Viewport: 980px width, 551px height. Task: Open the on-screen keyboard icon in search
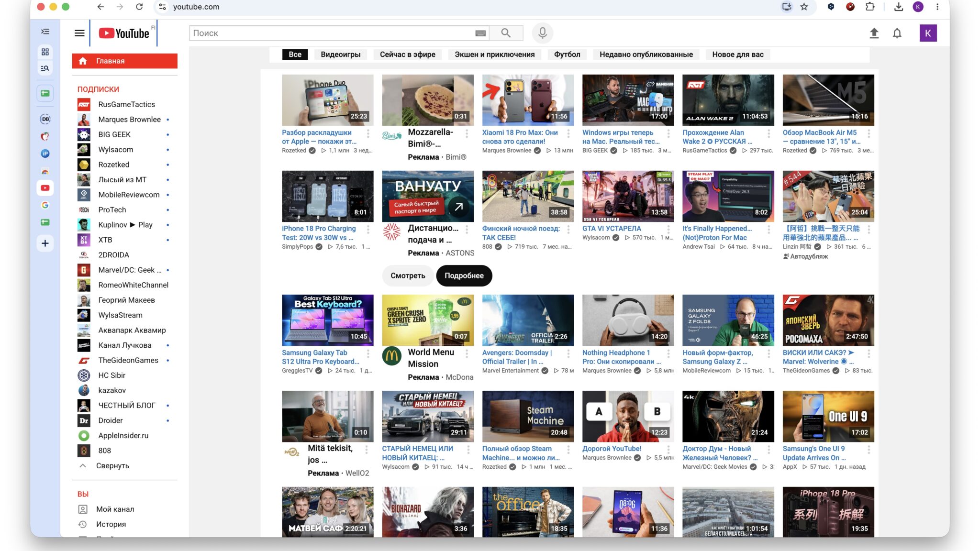[480, 33]
